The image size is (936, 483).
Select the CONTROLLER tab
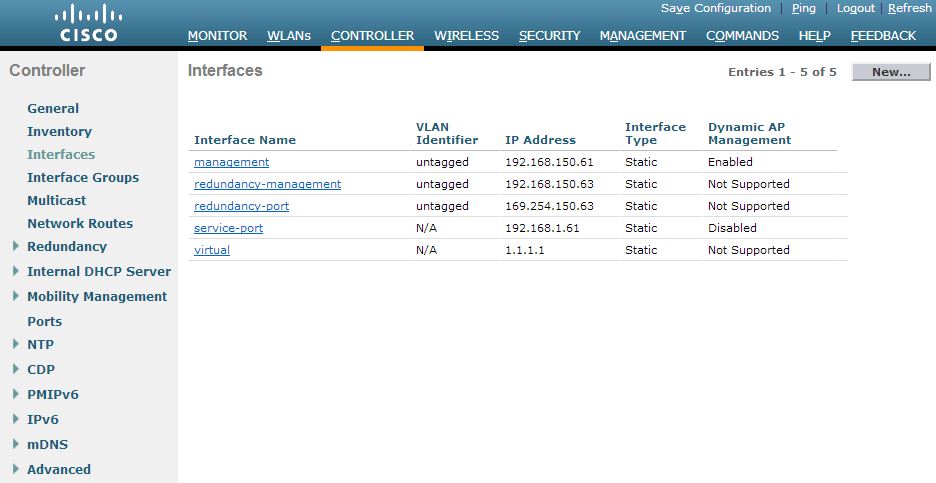tap(372, 36)
